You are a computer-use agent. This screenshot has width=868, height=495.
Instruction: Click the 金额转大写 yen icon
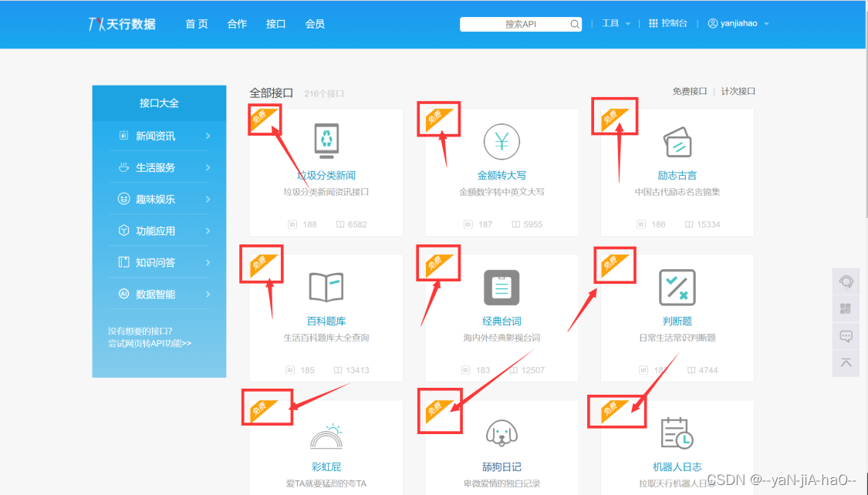coord(502,142)
